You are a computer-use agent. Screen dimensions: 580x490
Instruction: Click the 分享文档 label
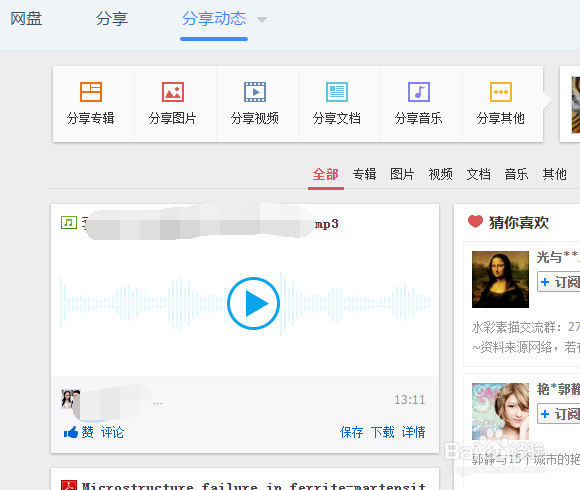point(337,118)
